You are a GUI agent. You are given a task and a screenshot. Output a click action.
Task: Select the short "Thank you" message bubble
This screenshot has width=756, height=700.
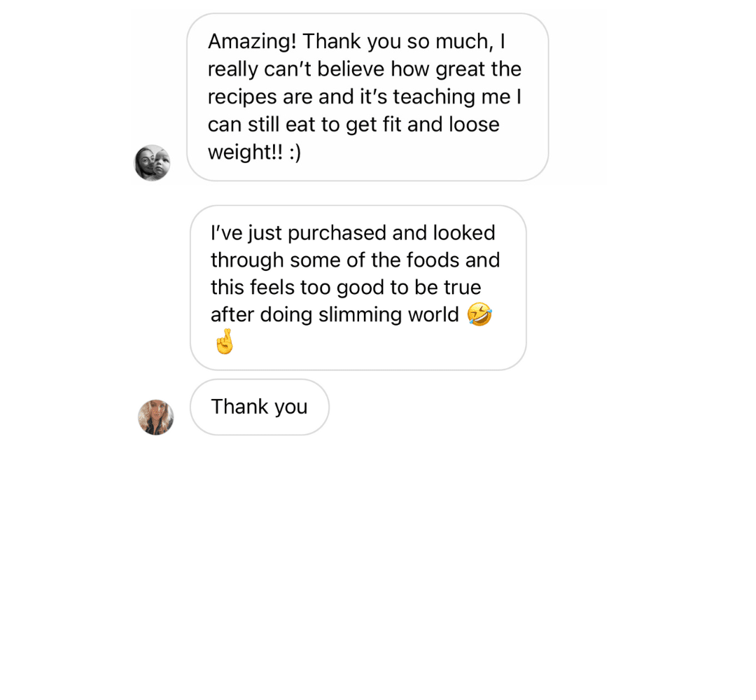(x=259, y=407)
